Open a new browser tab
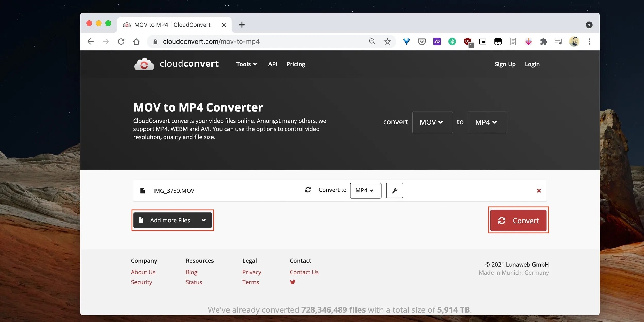Screen dimensions: 644x322 pos(242,25)
